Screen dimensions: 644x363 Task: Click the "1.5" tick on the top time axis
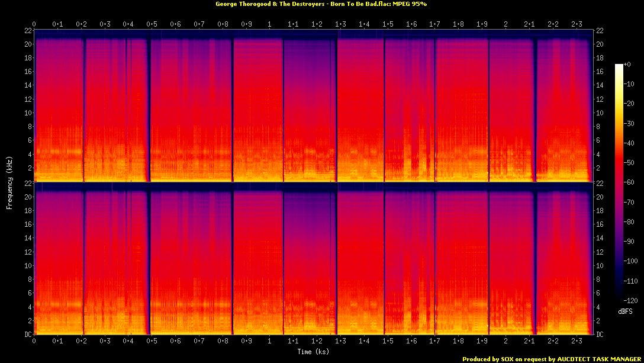point(388,24)
